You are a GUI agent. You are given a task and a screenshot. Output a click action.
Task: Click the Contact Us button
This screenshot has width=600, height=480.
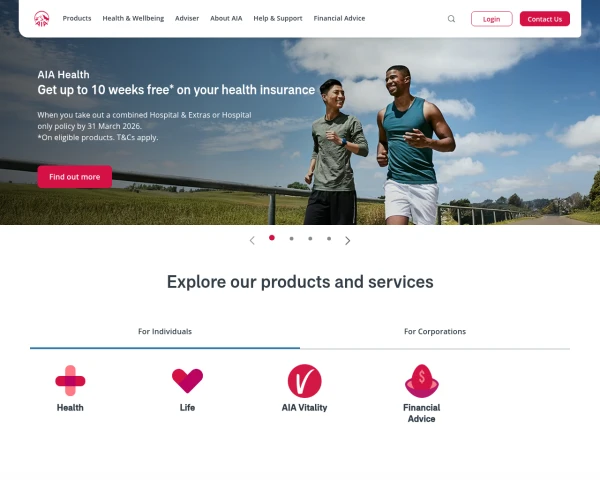(545, 19)
